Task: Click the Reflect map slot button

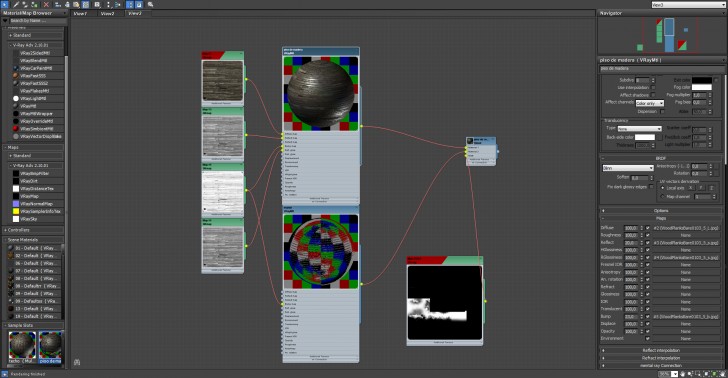Action: (686, 242)
